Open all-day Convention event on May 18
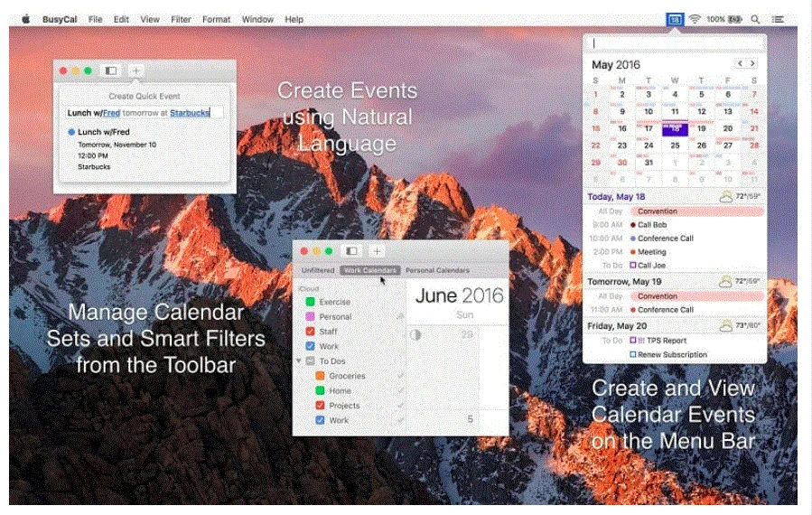Viewport: 812px width, 515px height. (697, 211)
